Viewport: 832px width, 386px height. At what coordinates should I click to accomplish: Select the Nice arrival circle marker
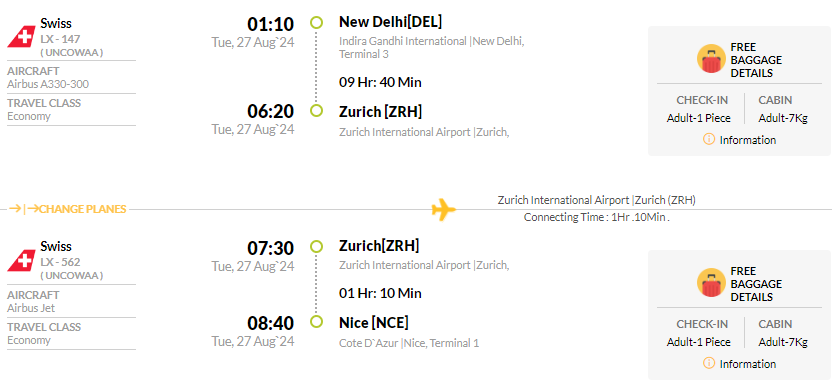tap(316, 322)
